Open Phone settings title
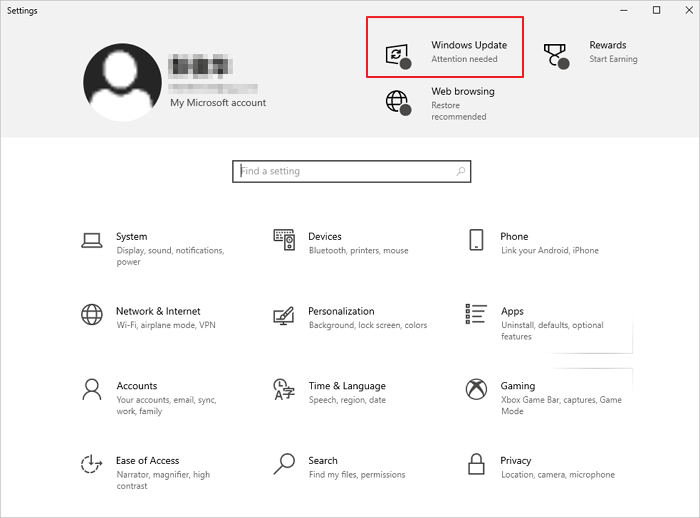Viewport: 700px width, 518px height. pos(514,237)
